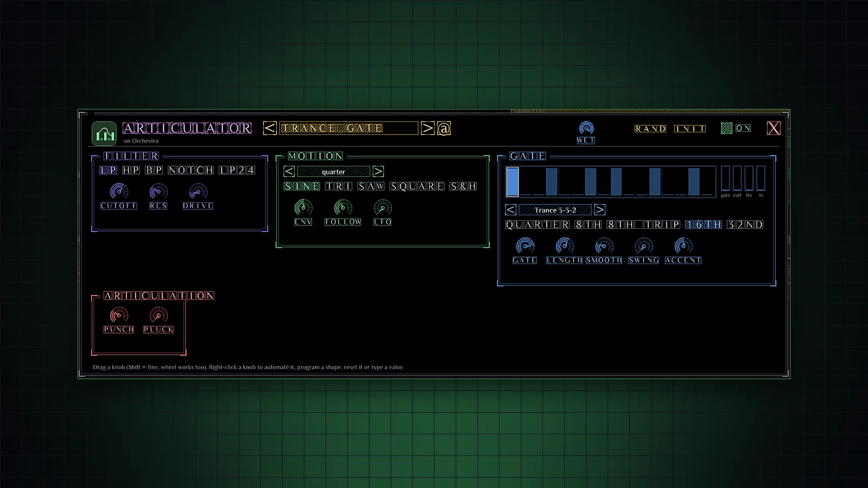This screenshot has height=488, width=868.
Task: Select the LP filter type
Action: coord(108,170)
